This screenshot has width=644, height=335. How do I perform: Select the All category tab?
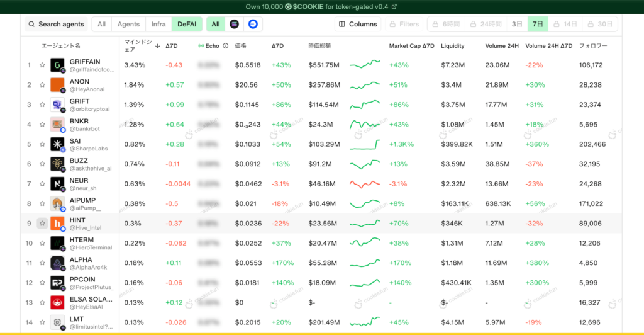101,25
